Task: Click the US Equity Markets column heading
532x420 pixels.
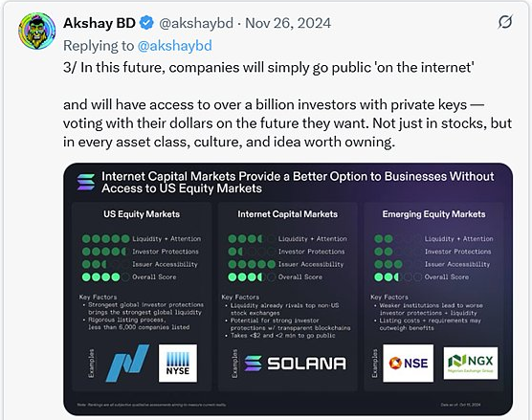Action: point(142,214)
